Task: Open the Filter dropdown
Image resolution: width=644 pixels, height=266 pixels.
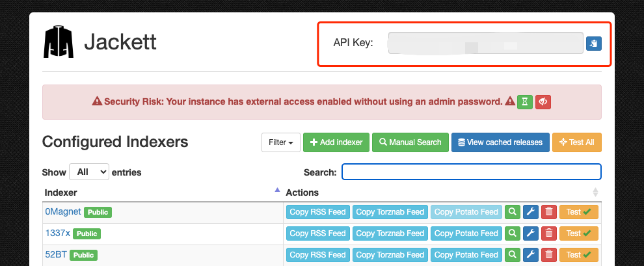Action: pos(281,142)
